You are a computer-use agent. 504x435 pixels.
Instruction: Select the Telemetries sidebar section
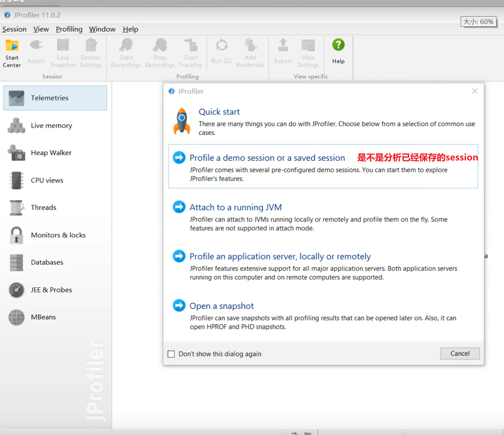pyautogui.click(x=55, y=98)
